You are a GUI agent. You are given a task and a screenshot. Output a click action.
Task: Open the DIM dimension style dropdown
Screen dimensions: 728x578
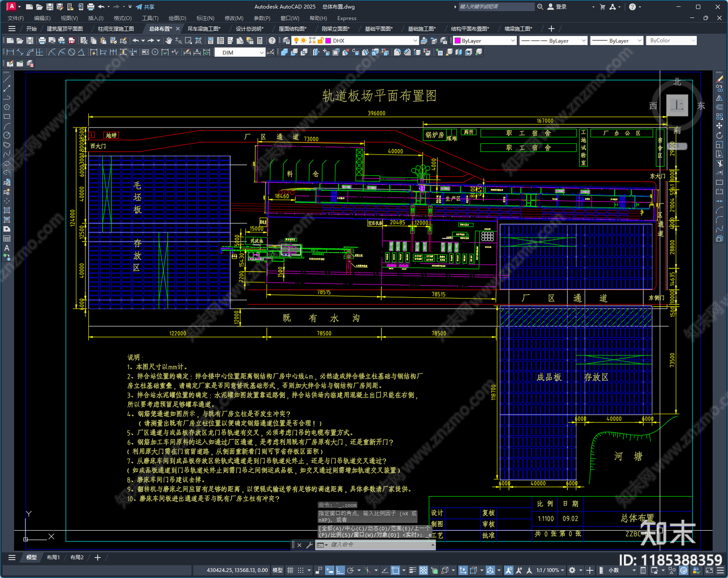(240, 52)
